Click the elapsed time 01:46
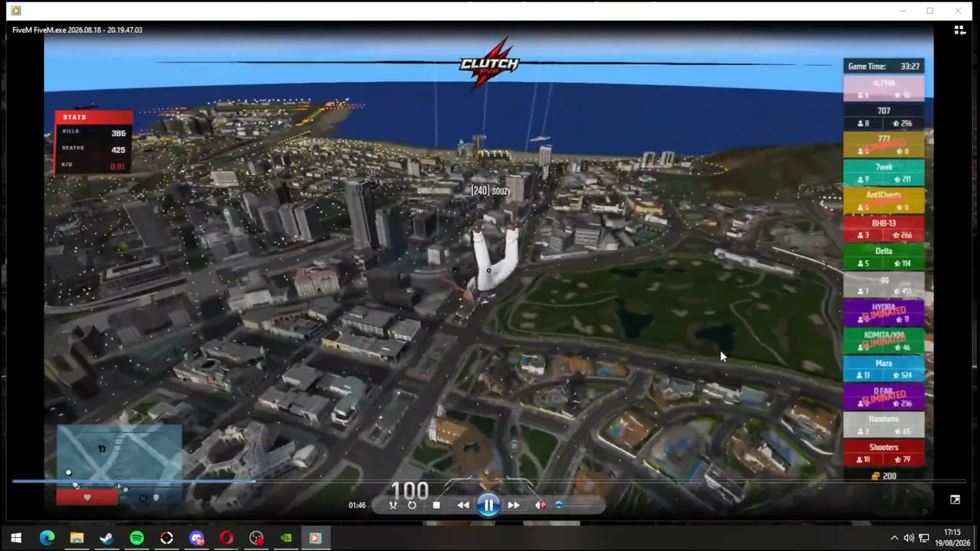The image size is (980, 551). tap(357, 505)
